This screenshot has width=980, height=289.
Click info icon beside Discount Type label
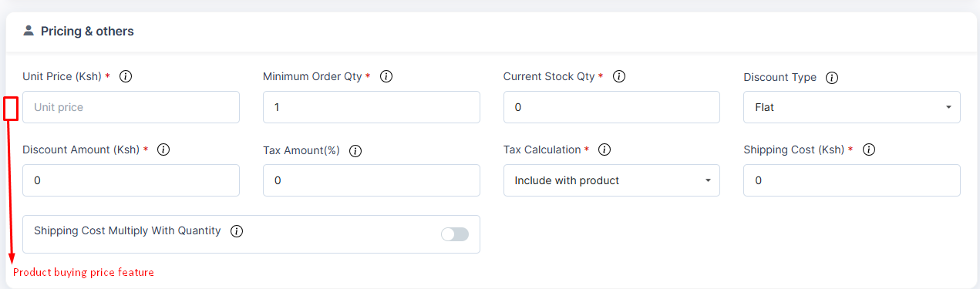click(832, 78)
